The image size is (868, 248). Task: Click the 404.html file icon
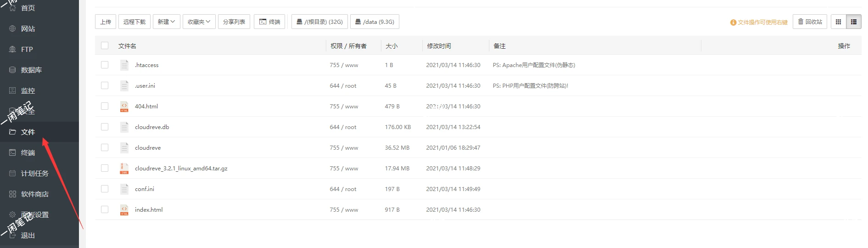124,107
